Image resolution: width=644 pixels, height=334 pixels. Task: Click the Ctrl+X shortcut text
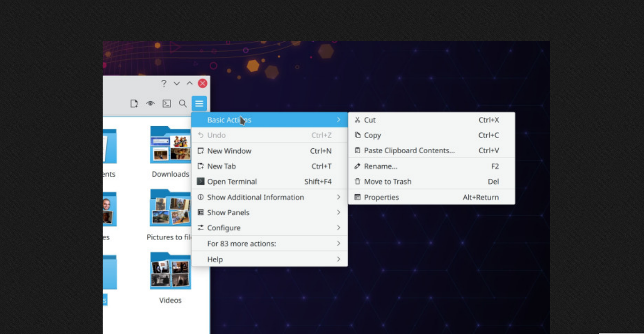[489, 120]
